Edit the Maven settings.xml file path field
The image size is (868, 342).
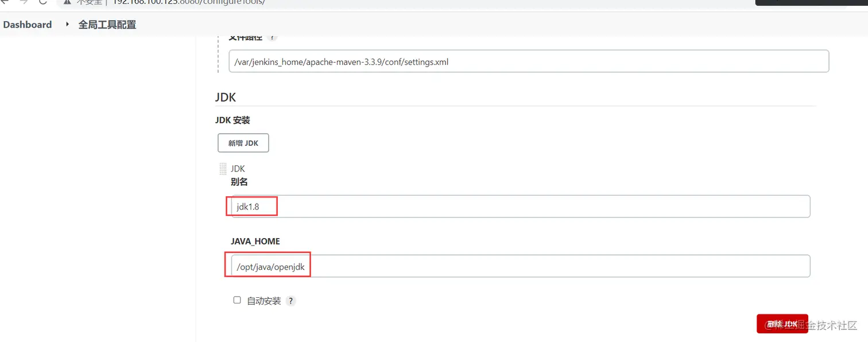529,61
